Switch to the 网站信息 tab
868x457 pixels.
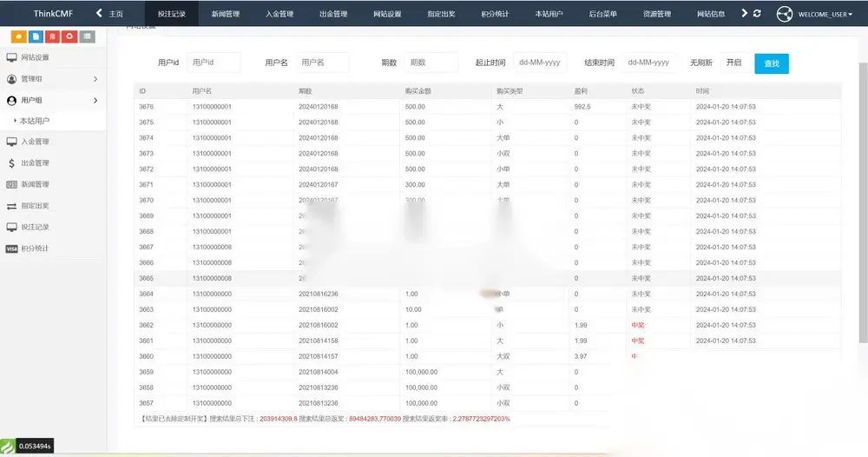tap(711, 14)
